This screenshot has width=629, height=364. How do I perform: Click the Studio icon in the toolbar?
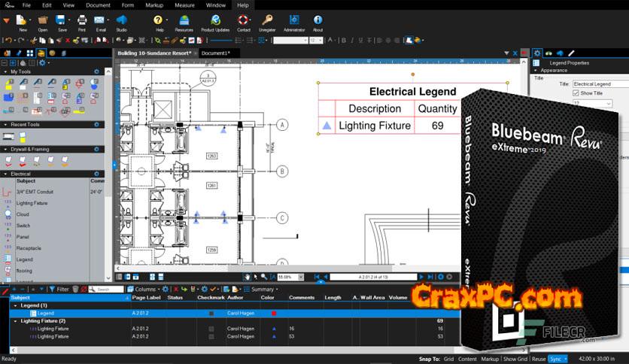tap(121, 21)
